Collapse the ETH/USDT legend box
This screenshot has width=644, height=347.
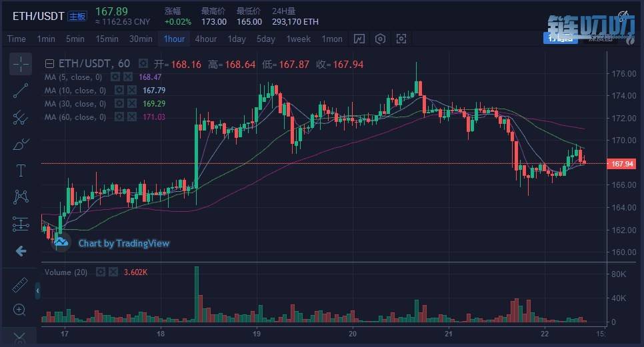tap(49, 64)
